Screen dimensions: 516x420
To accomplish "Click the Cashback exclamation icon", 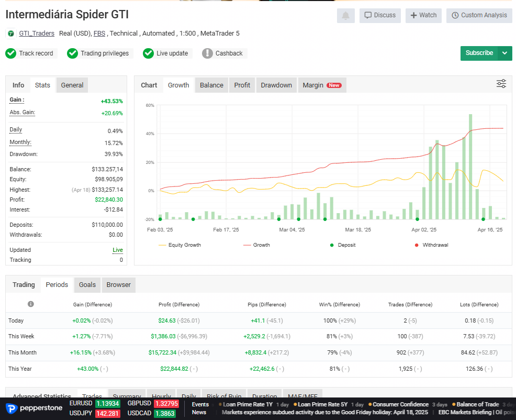I will (207, 53).
